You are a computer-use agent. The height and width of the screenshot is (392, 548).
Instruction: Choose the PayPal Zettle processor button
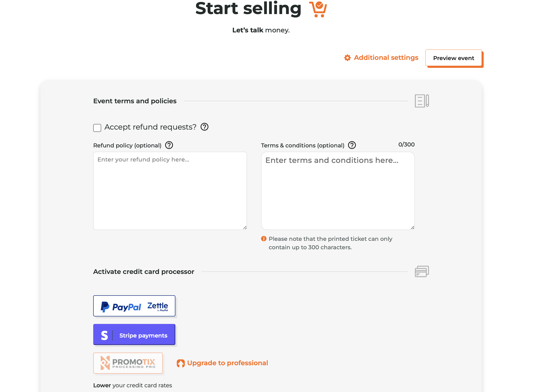[134, 306]
